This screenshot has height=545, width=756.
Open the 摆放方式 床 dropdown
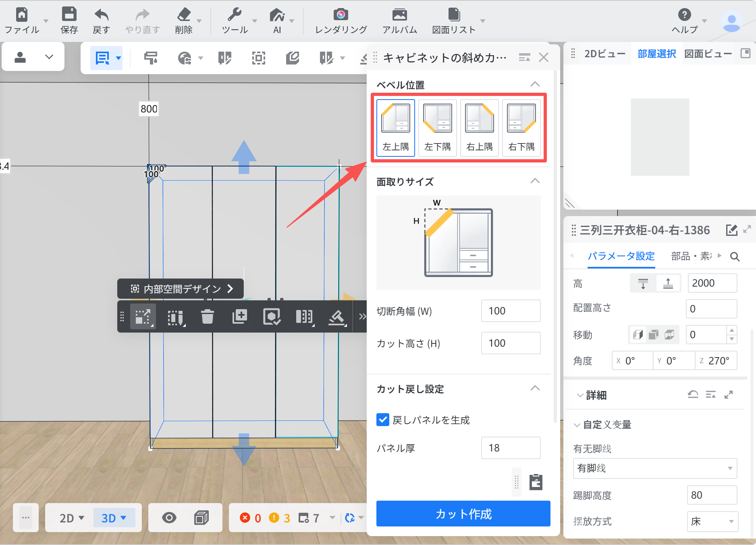[712, 521]
